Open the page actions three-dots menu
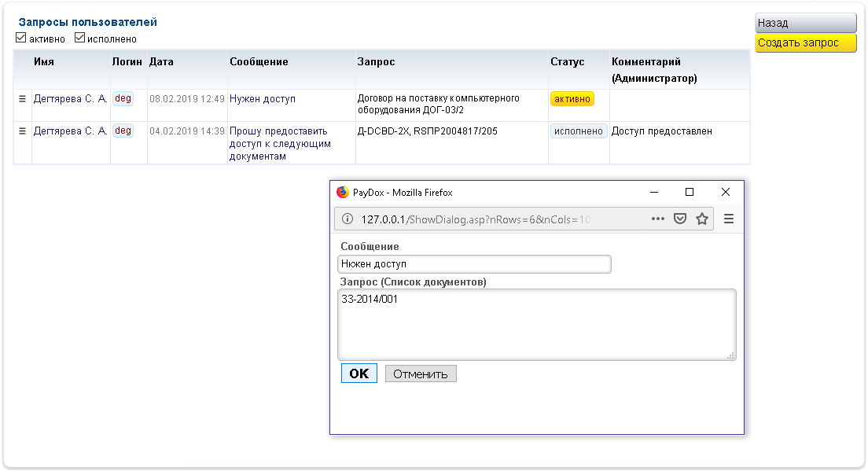Image resolution: width=868 pixels, height=471 pixels. [658, 219]
